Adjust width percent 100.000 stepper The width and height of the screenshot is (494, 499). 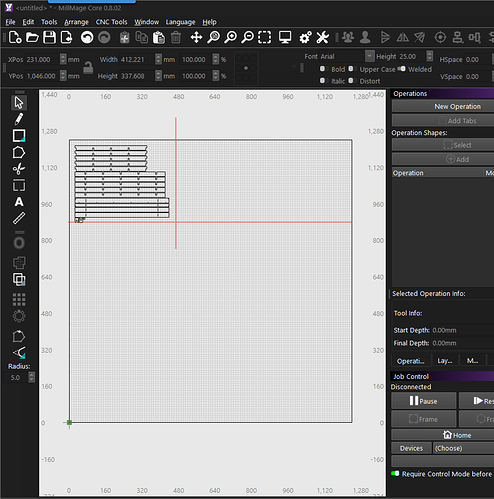[x=216, y=59]
